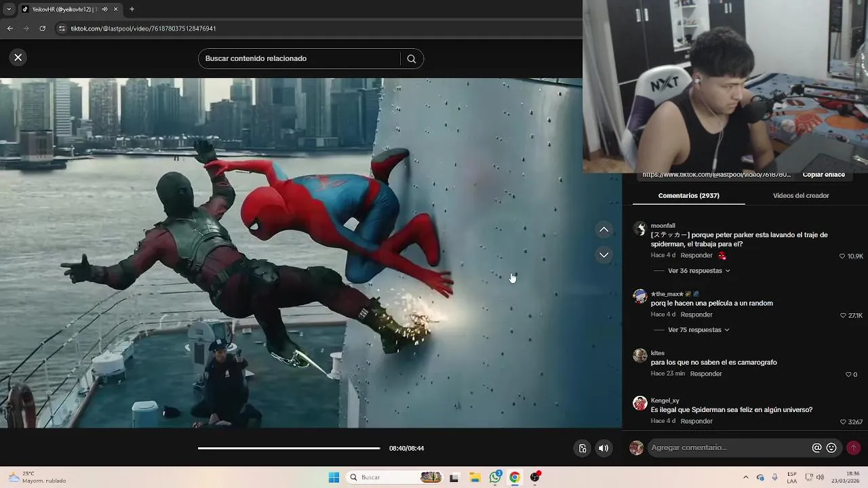Screen dimensions: 868x488
Task: Open Google Chrome from the taskbar
Action: [x=515, y=477]
